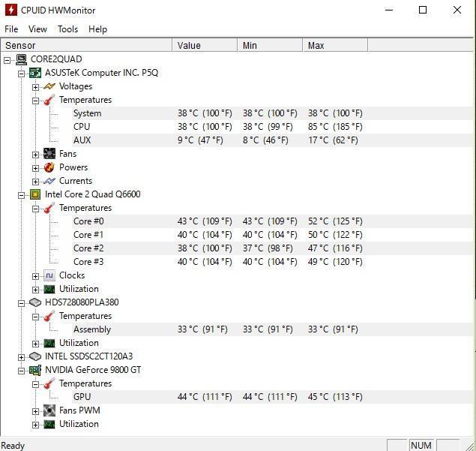Expand the Currents node
Image resolution: width=476 pixels, height=451 pixels.
(35, 182)
